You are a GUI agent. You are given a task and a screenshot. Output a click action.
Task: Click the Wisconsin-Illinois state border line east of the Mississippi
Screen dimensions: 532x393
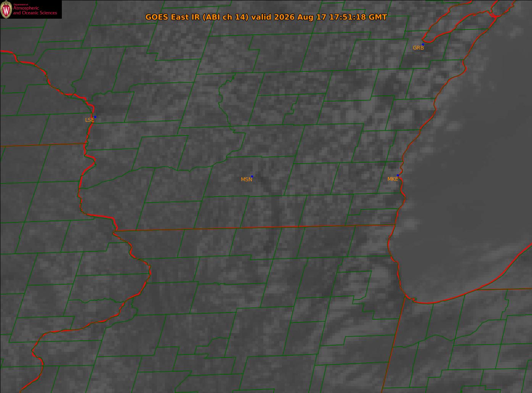pos(255,228)
